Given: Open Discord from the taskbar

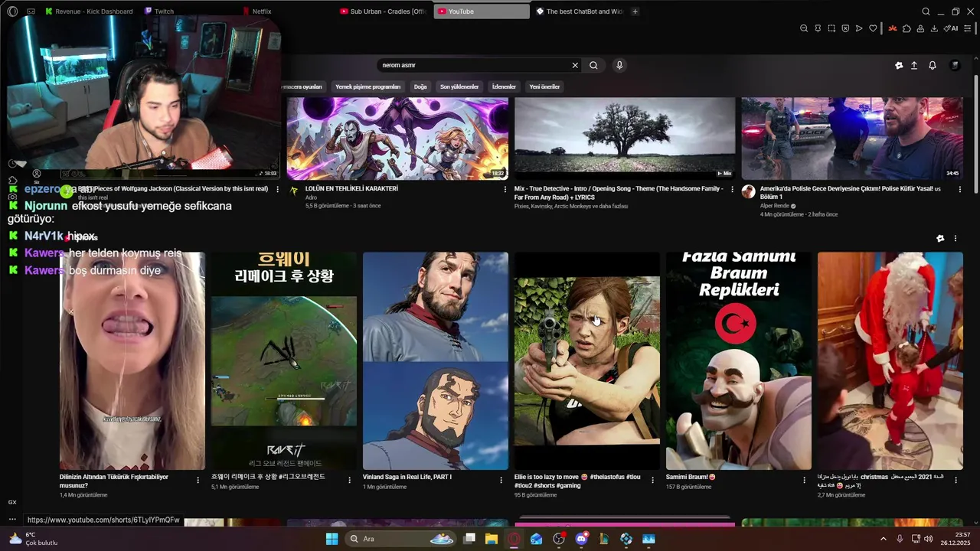Looking at the screenshot, I should tap(581, 539).
